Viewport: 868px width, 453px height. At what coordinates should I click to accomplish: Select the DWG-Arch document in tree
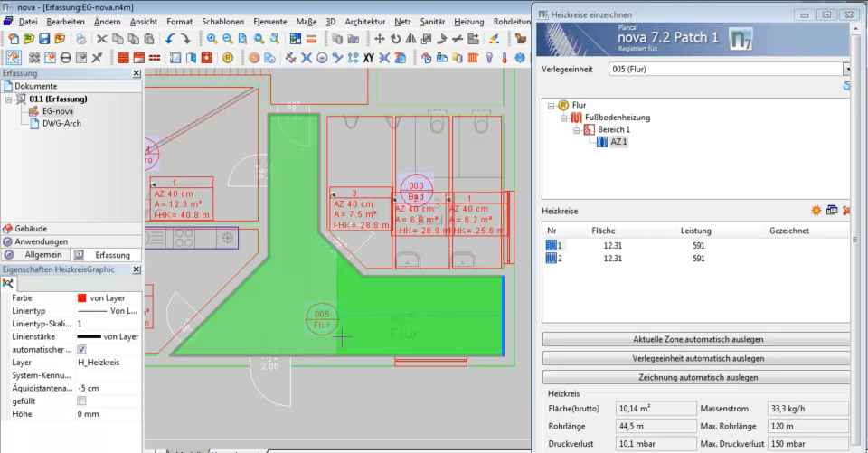61,124
